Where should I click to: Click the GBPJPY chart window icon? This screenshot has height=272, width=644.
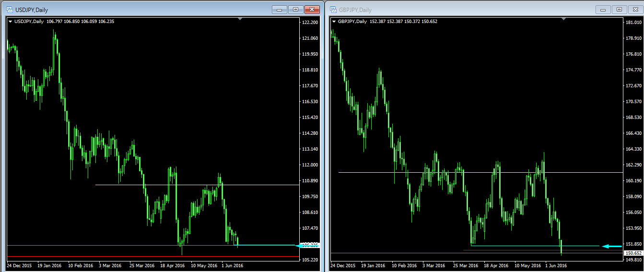tap(332, 10)
